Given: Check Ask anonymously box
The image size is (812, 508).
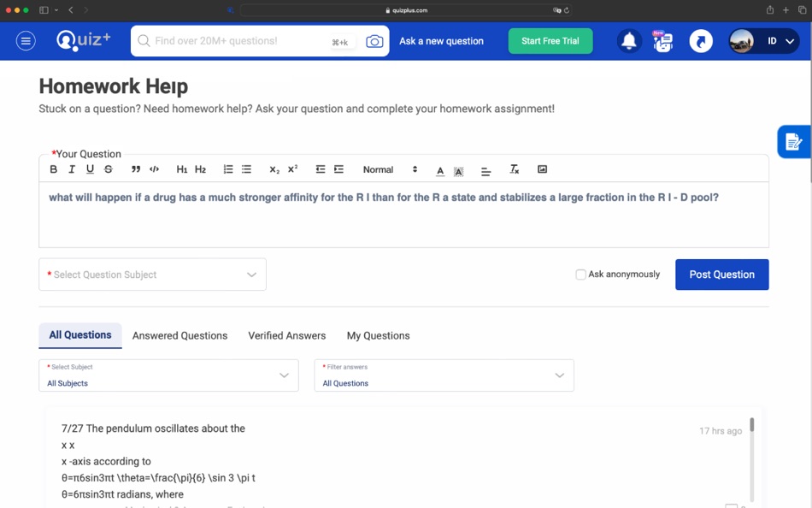Looking at the screenshot, I should coord(580,275).
